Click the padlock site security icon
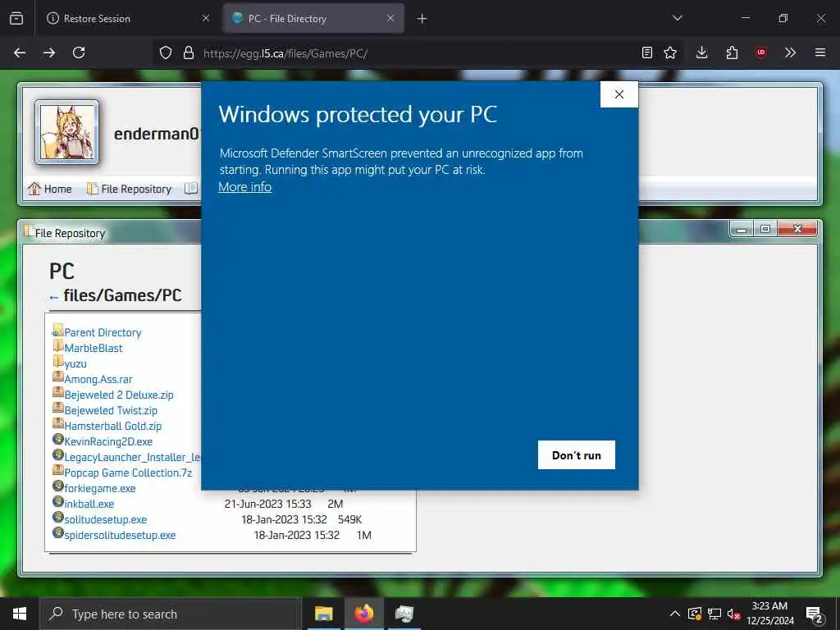 click(188, 52)
